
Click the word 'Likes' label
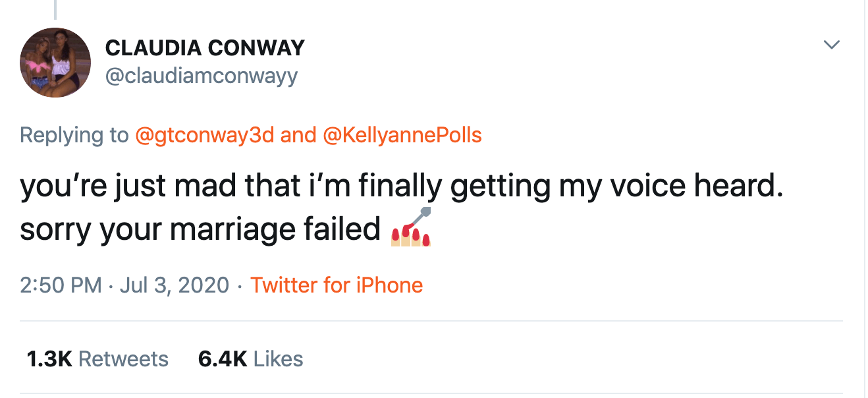[x=278, y=359]
